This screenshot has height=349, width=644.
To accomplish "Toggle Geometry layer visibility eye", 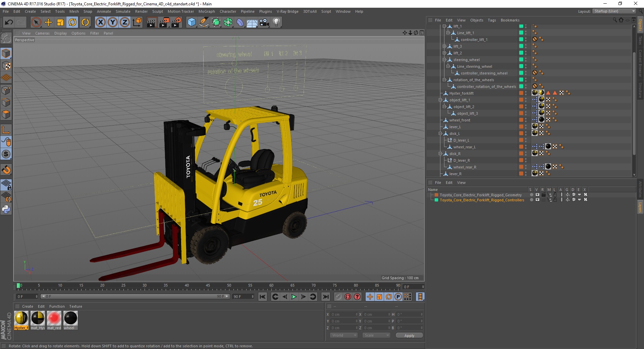I will 537,195.
